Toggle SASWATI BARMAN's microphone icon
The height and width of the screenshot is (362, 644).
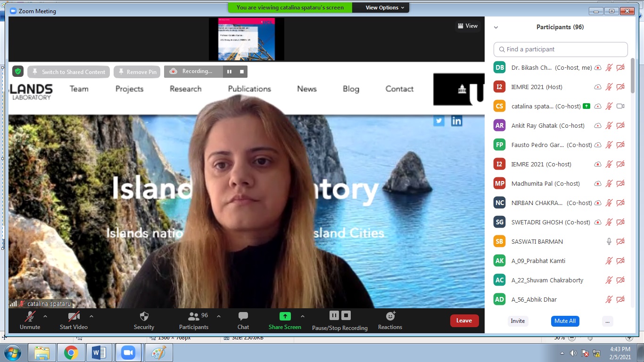tap(609, 241)
